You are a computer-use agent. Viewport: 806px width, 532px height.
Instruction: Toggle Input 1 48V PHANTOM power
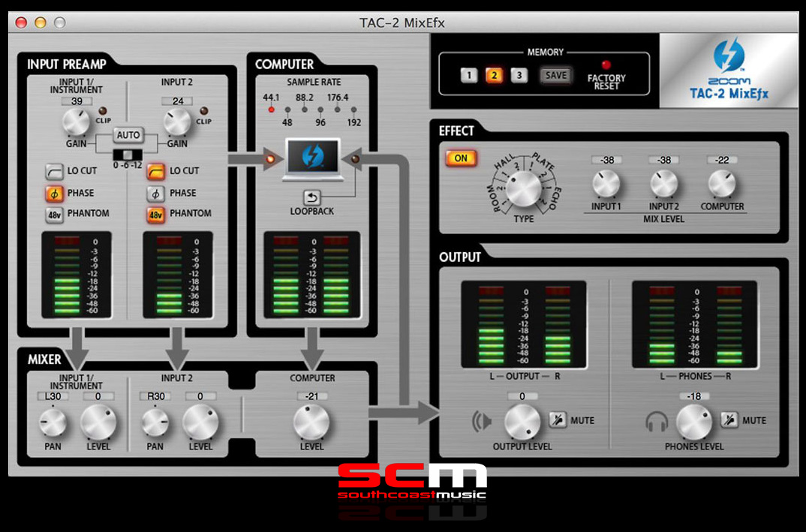pyautogui.click(x=54, y=215)
